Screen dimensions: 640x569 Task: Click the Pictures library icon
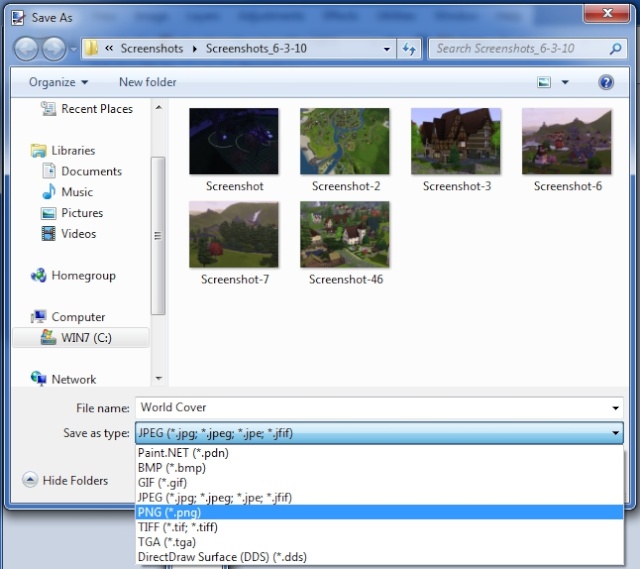(x=49, y=213)
